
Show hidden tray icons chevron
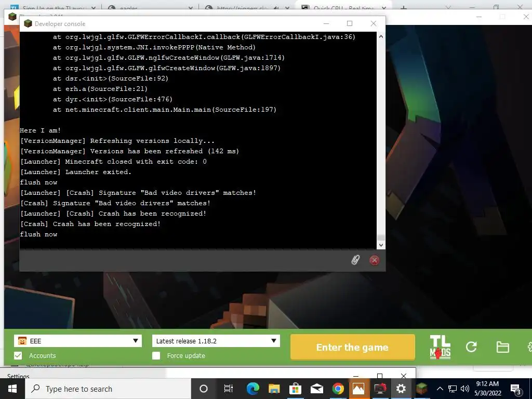click(x=440, y=389)
